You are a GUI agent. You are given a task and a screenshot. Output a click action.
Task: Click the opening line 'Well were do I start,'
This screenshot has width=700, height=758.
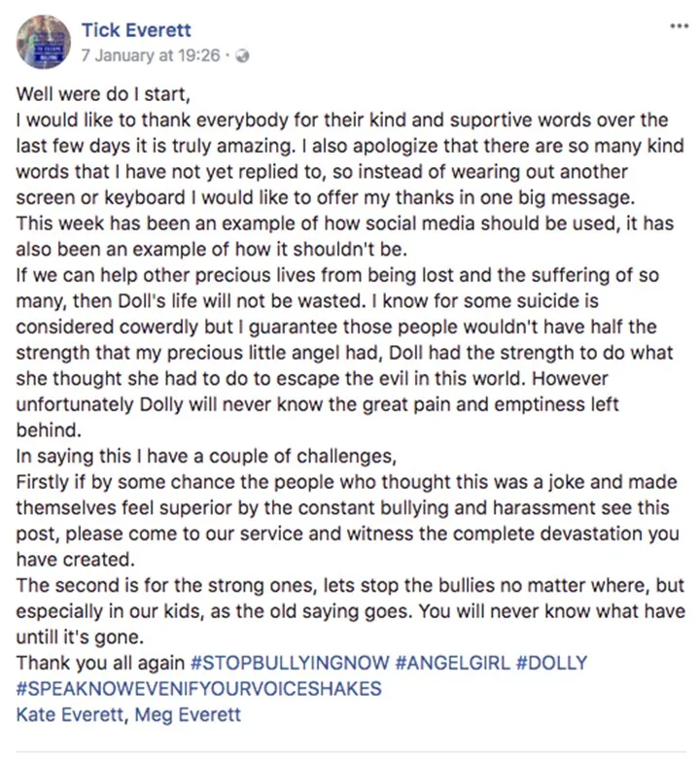point(103,94)
